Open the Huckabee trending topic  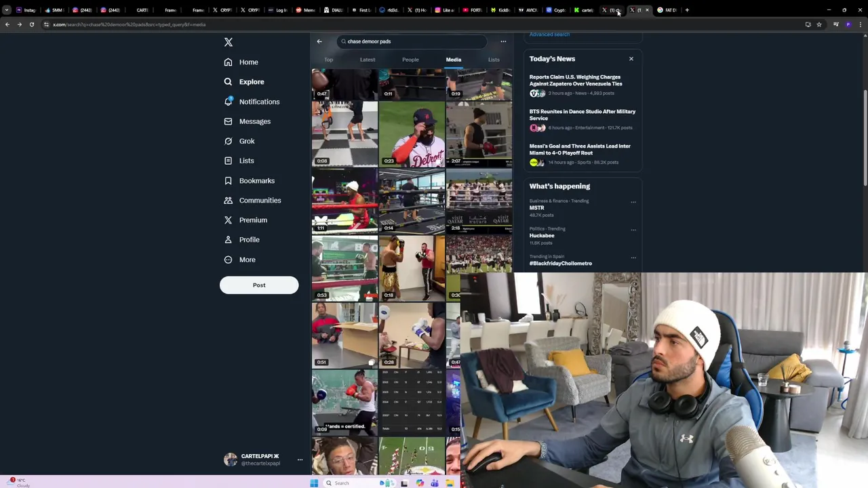click(x=542, y=236)
